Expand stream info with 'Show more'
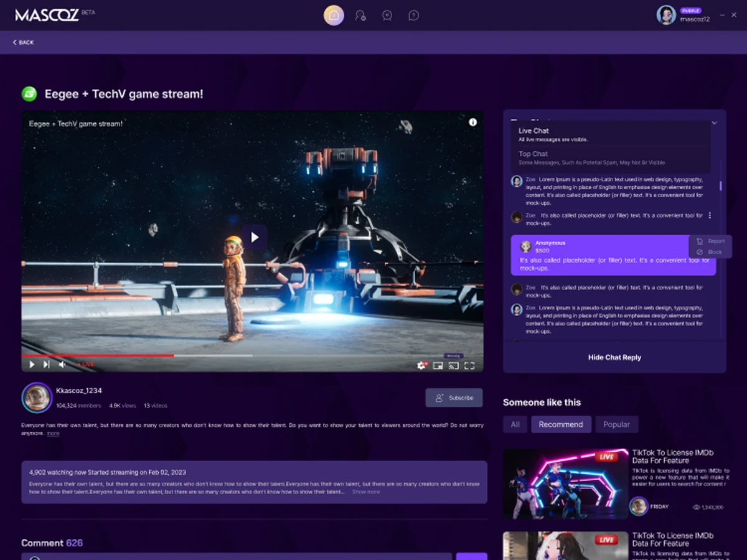The height and width of the screenshot is (560, 747). point(366,492)
